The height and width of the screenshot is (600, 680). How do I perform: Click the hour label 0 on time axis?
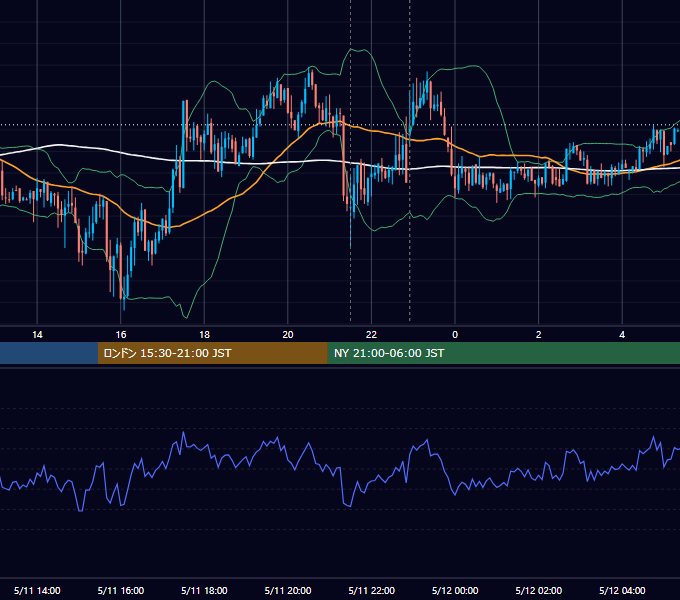[455, 335]
